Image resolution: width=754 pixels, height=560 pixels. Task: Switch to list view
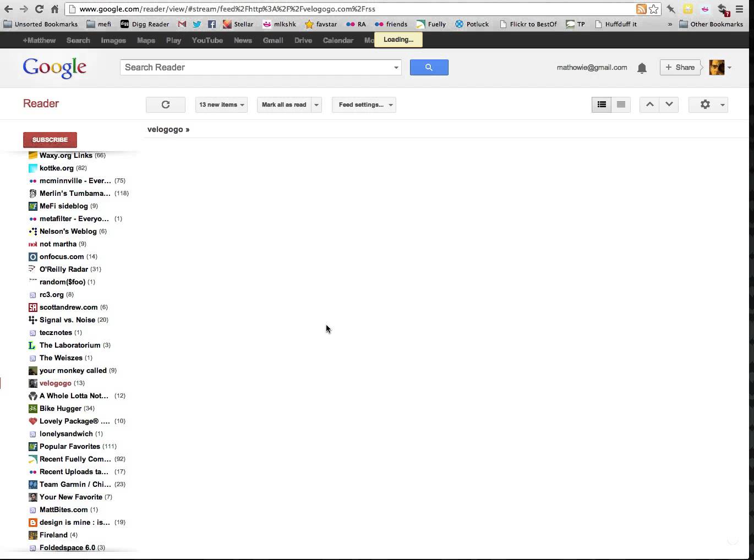tap(621, 105)
